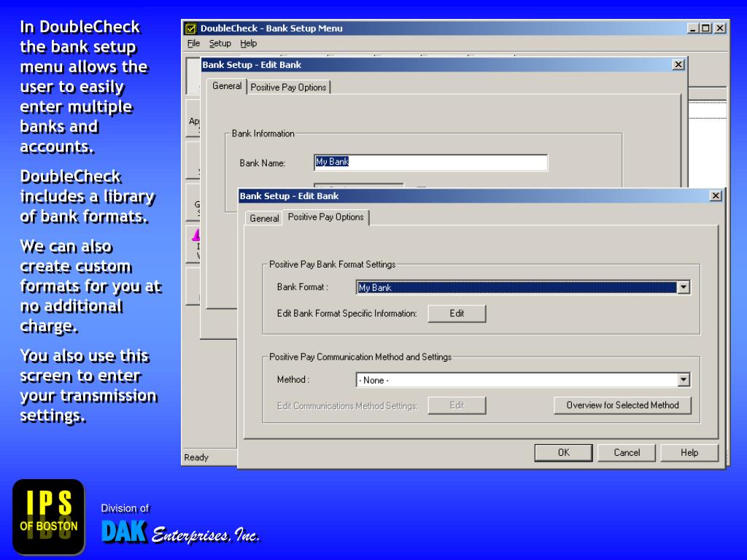Confirm with the OK button

click(564, 452)
